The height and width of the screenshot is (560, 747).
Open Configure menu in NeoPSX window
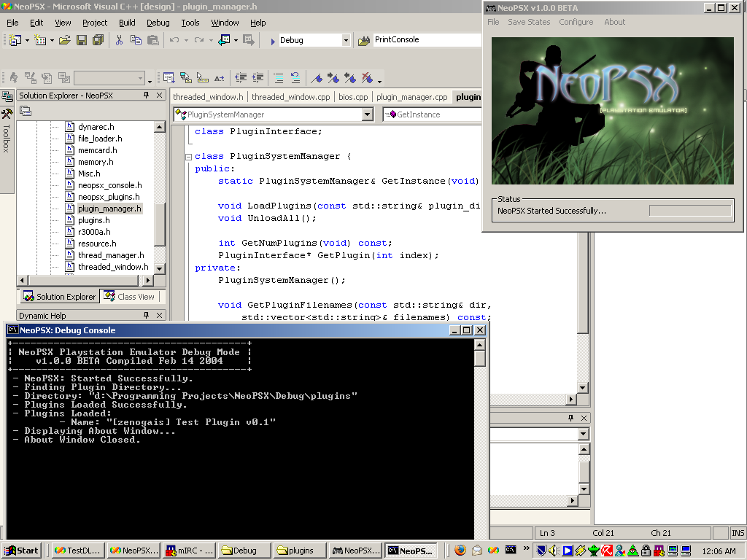point(576,22)
